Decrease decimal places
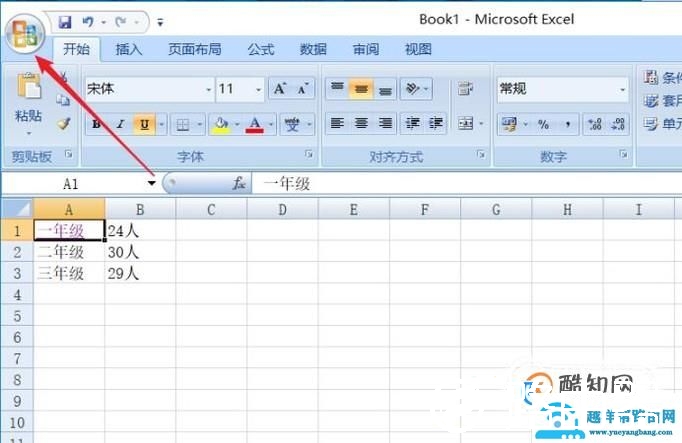 [x=618, y=125]
